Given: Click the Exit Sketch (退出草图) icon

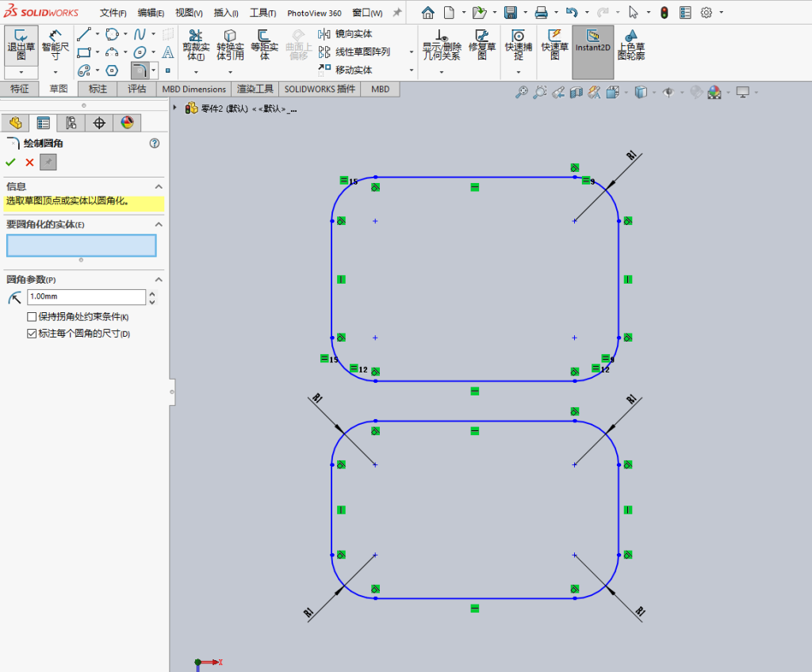Looking at the screenshot, I should point(21,45).
